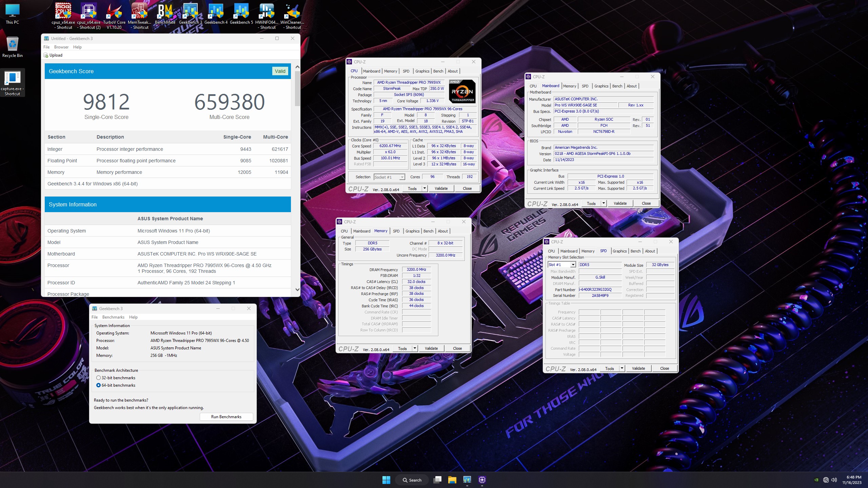Viewport: 868px width, 488px height.
Task: Open Task View on the taskbar
Action: pos(438,480)
